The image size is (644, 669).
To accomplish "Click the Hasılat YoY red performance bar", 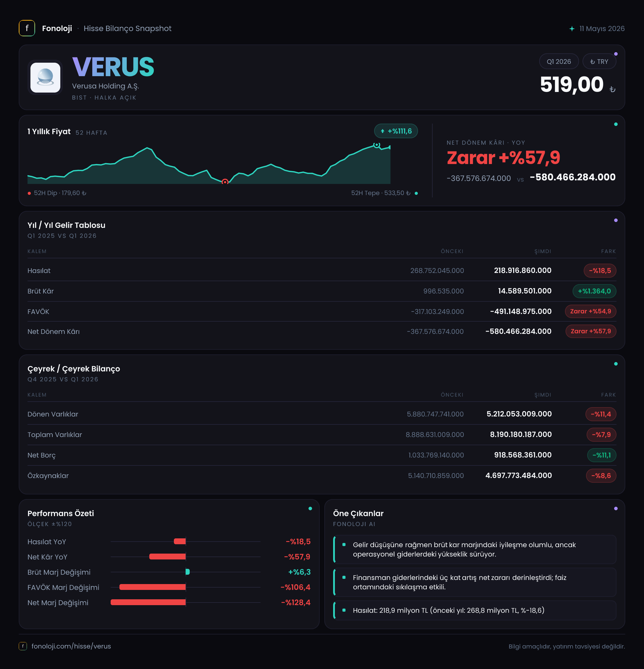I will (180, 541).
